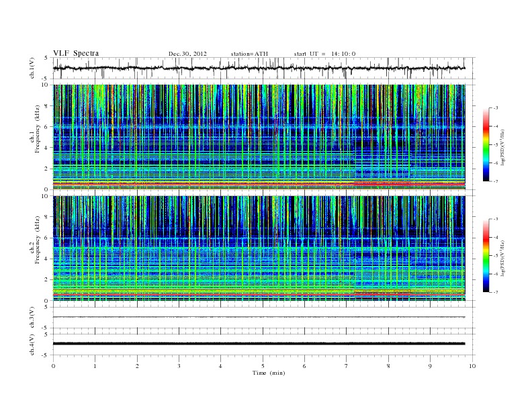Click time axis tick label '10'
Viewport: 532px width, 411px height.
[472, 366]
